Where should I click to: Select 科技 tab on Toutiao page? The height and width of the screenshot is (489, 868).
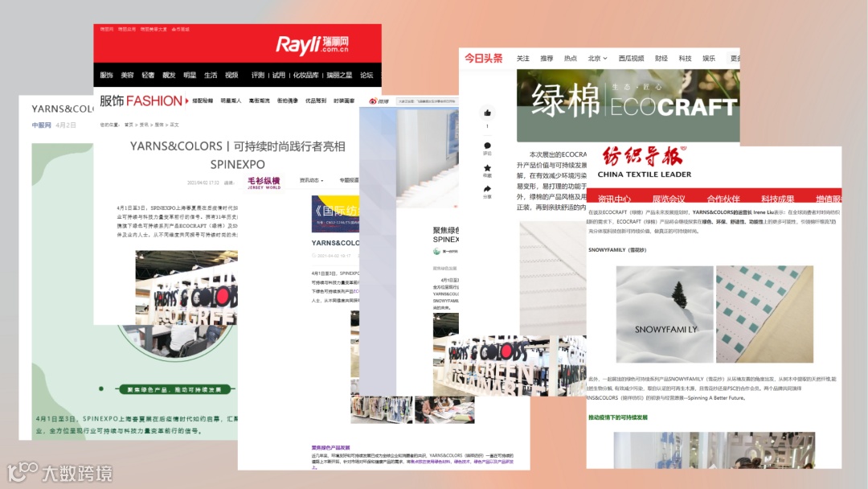685,58
